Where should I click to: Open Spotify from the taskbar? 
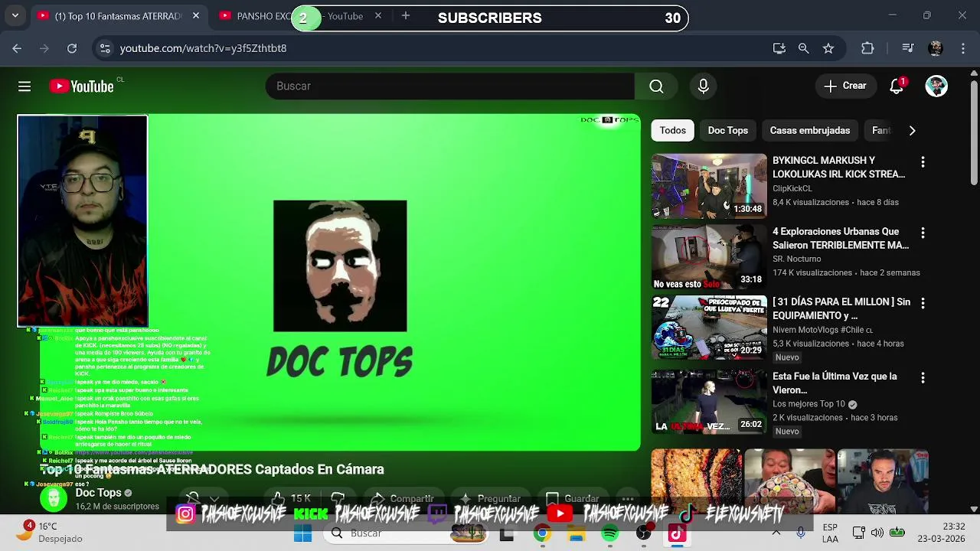[610, 533]
